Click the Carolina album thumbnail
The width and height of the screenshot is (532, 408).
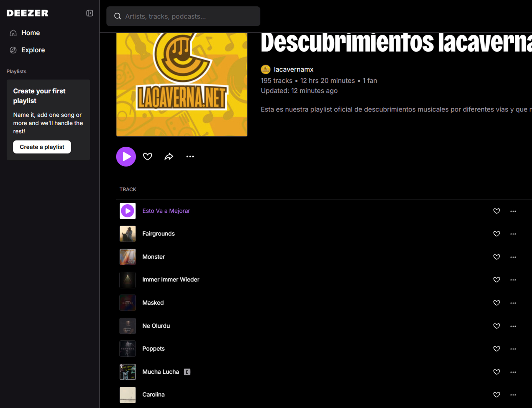point(128,395)
